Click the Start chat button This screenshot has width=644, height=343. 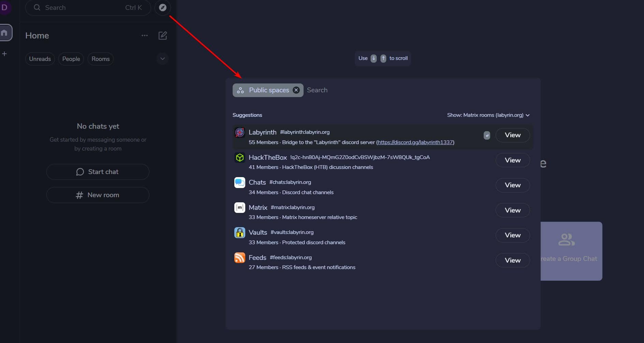(x=98, y=172)
